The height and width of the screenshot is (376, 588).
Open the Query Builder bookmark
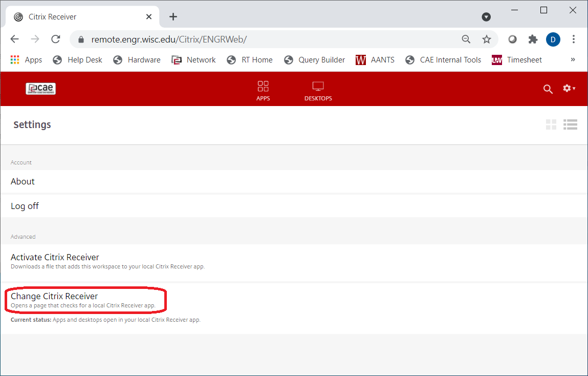[x=314, y=59]
